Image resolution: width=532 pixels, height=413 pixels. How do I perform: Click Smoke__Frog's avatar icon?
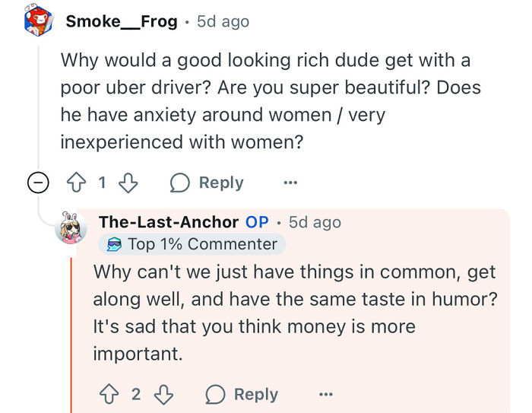[x=38, y=21]
